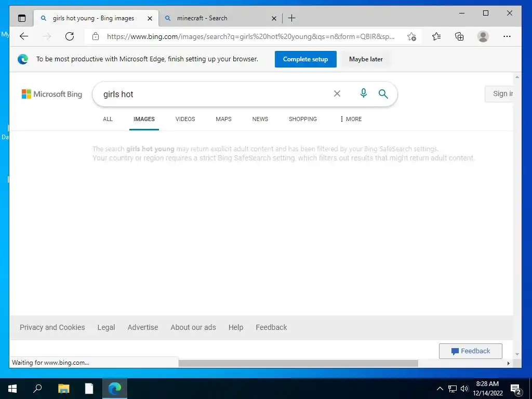Image resolution: width=532 pixels, height=399 pixels.
Task: Click the Edge taskbar icon
Action: (115, 389)
